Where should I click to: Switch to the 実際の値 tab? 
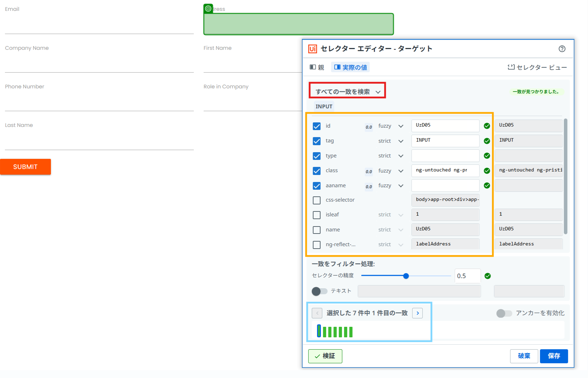[350, 67]
